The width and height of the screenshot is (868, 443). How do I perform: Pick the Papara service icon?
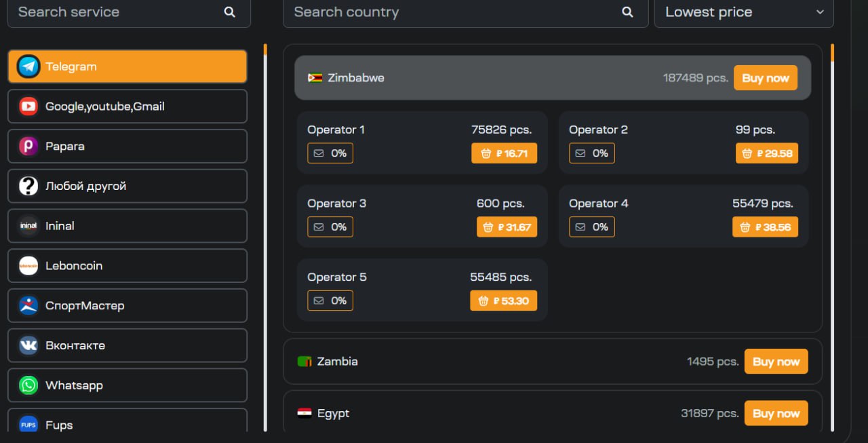click(x=28, y=146)
